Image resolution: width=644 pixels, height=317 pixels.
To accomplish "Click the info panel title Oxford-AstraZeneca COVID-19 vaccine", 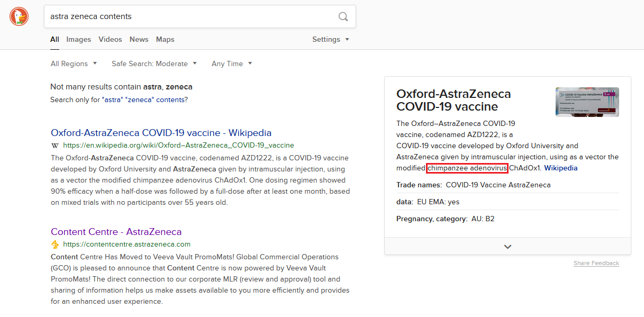I will [x=453, y=101].
